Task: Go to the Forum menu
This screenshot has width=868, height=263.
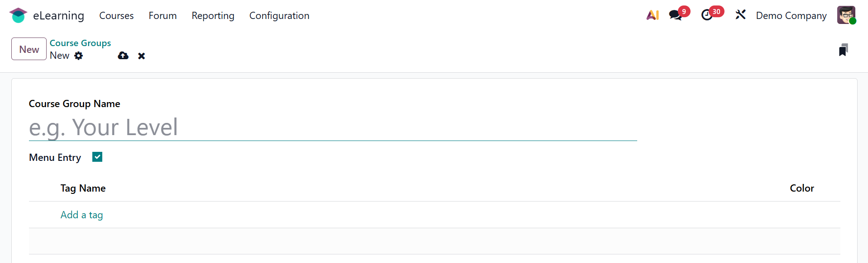Action: click(162, 15)
